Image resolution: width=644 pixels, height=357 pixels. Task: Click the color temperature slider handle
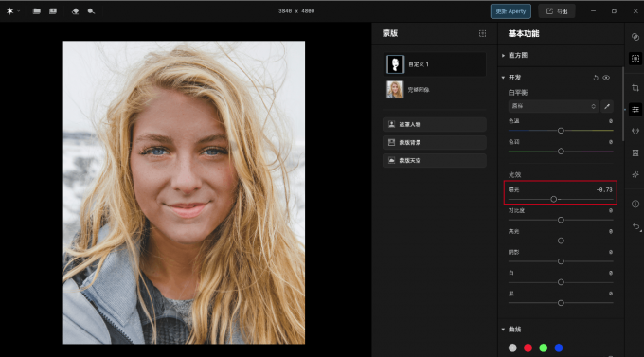(561, 131)
